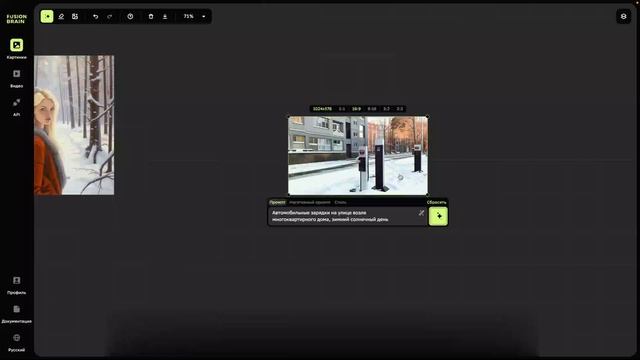This screenshot has width=640, height=360.
Task: Switch to the Стиль tab
Action: (x=340, y=202)
